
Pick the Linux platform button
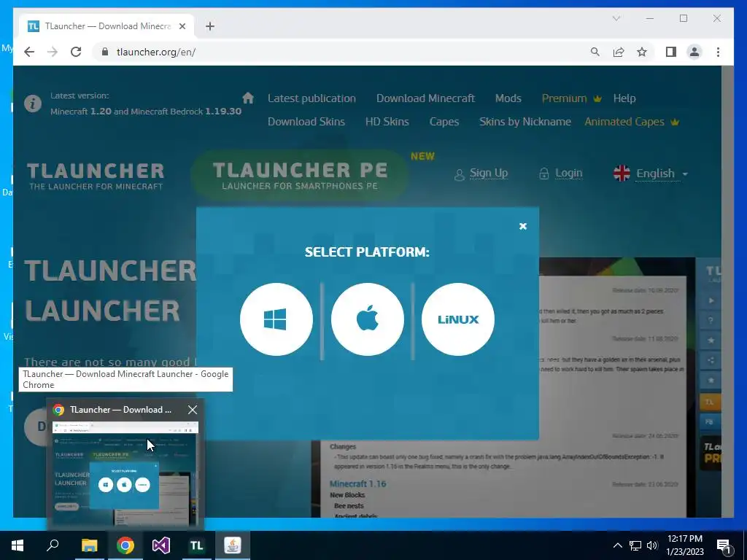[x=458, y=319]
